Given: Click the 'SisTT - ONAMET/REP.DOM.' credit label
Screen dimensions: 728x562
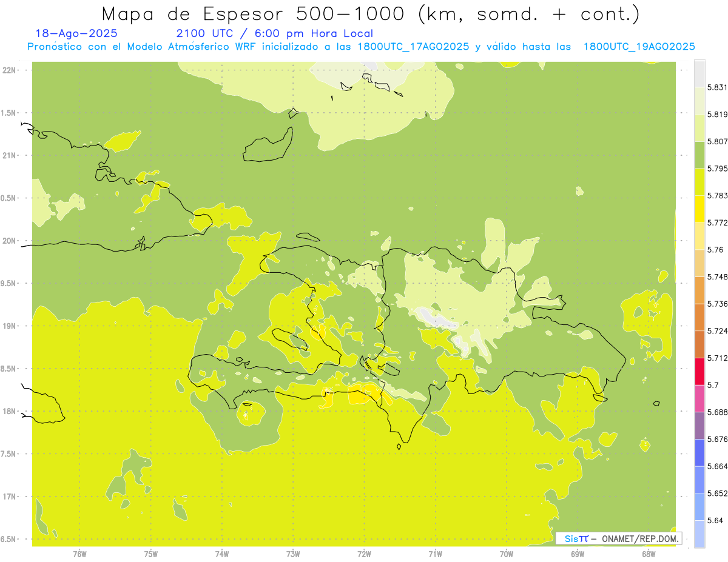Looking at the screenshot, I should coord(618,538).
